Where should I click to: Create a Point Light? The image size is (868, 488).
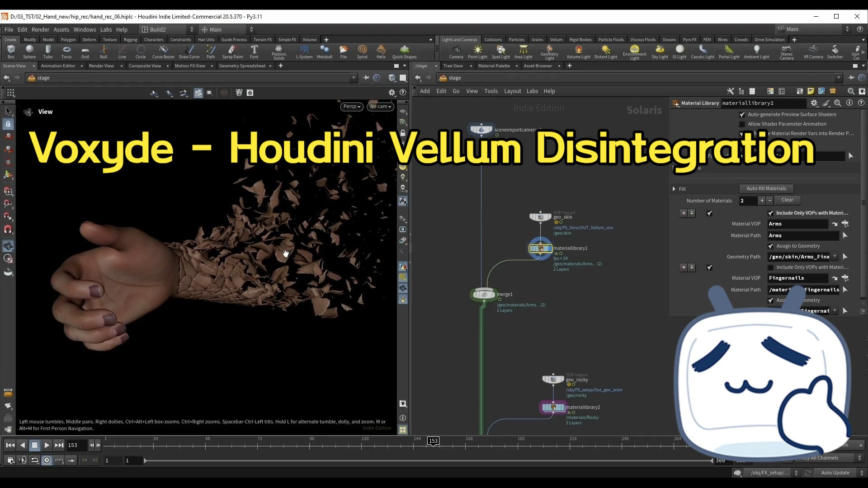click(477, 52)
